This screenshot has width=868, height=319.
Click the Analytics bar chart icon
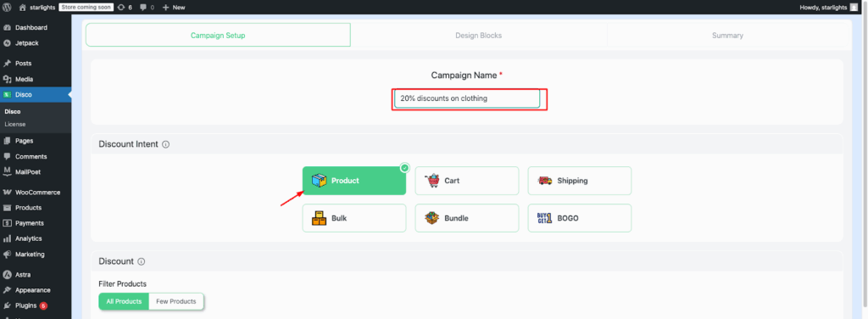[x=7, y=238]
